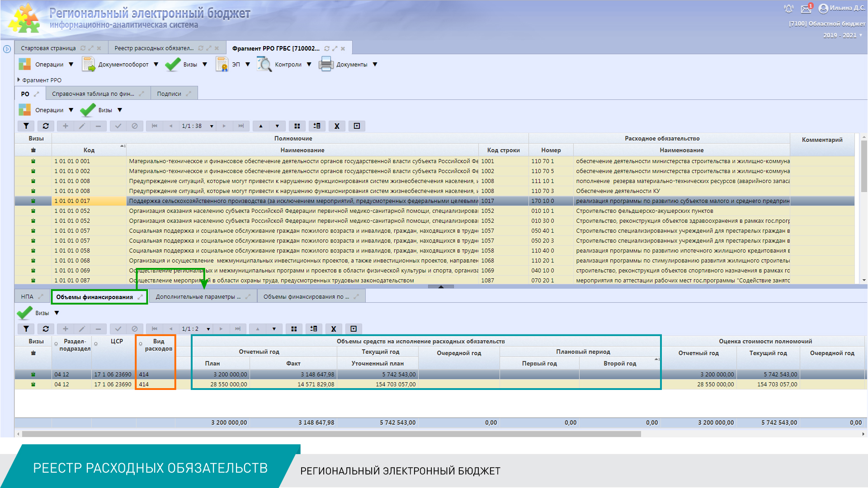Click the horizontal scrollbar under the lower grid
Screen dimensions: 868x488
(x=331, y=434)
